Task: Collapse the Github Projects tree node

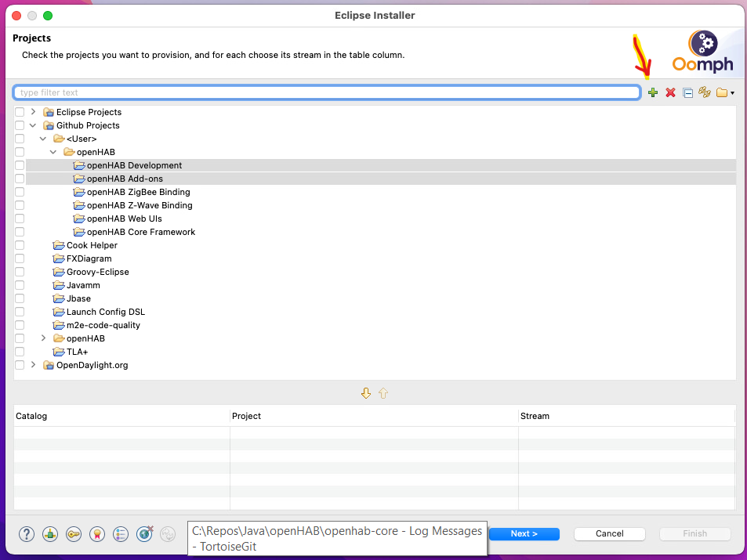Action: pos(33,125)
